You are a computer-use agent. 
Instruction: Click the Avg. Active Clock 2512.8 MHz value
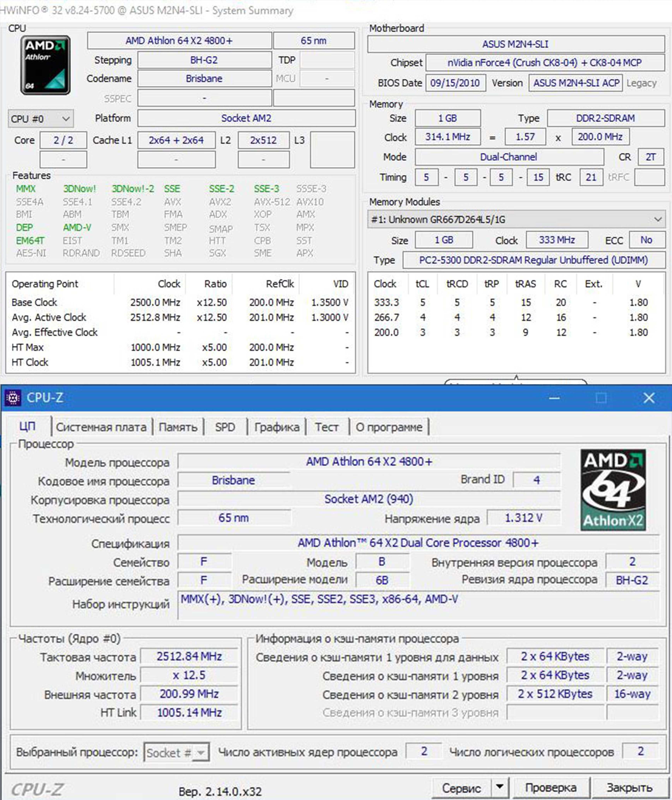[x=155, y=318]
